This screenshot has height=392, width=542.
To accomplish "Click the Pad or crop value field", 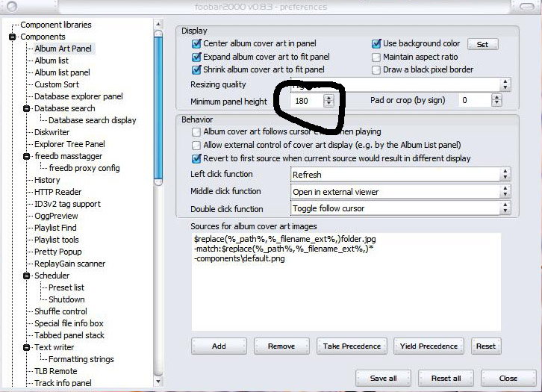I will coord(476,100).
